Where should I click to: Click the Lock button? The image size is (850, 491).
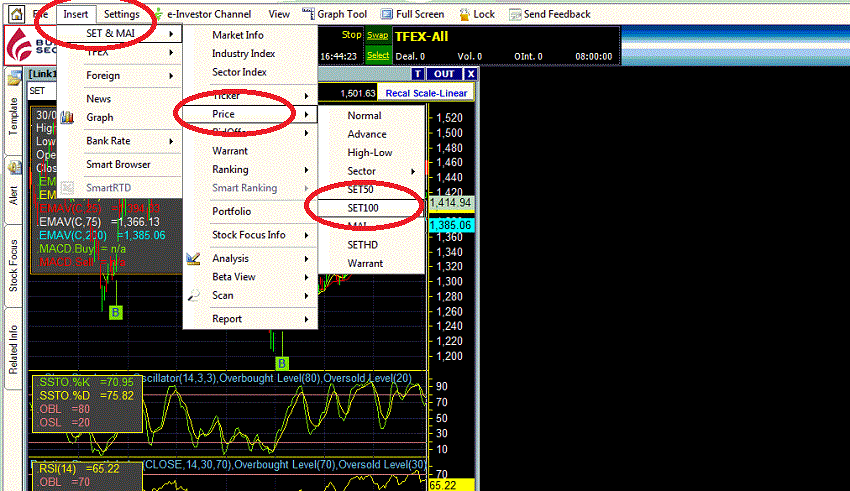pyautogui.click(x=484, y=15)
